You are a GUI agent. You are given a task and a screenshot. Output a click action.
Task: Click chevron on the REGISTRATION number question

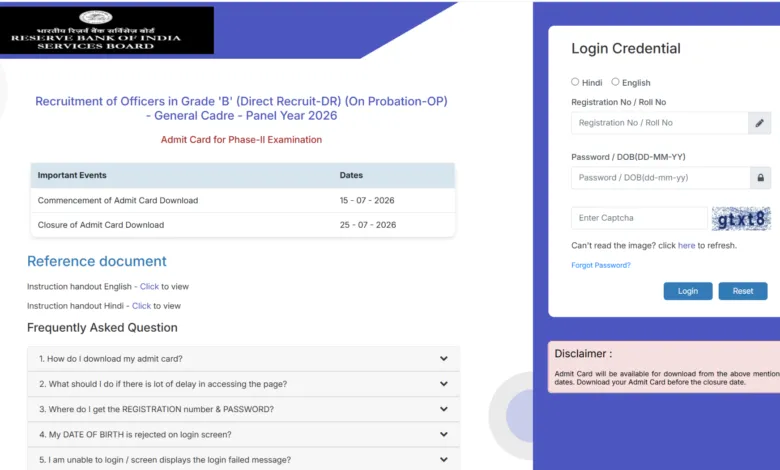coord(443,409)
